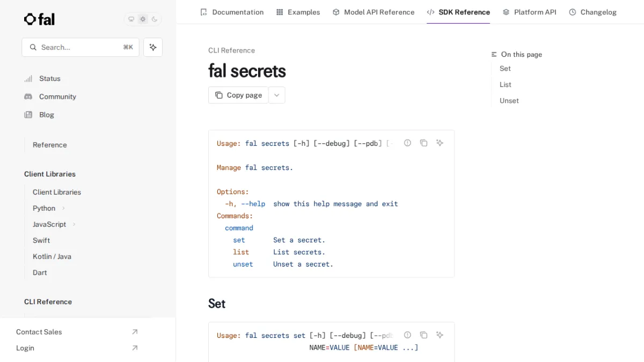Image resolution: width=644 pixels, height=362 pixels.
Task: Open the Community link
Action: click(x=57, y=97)
